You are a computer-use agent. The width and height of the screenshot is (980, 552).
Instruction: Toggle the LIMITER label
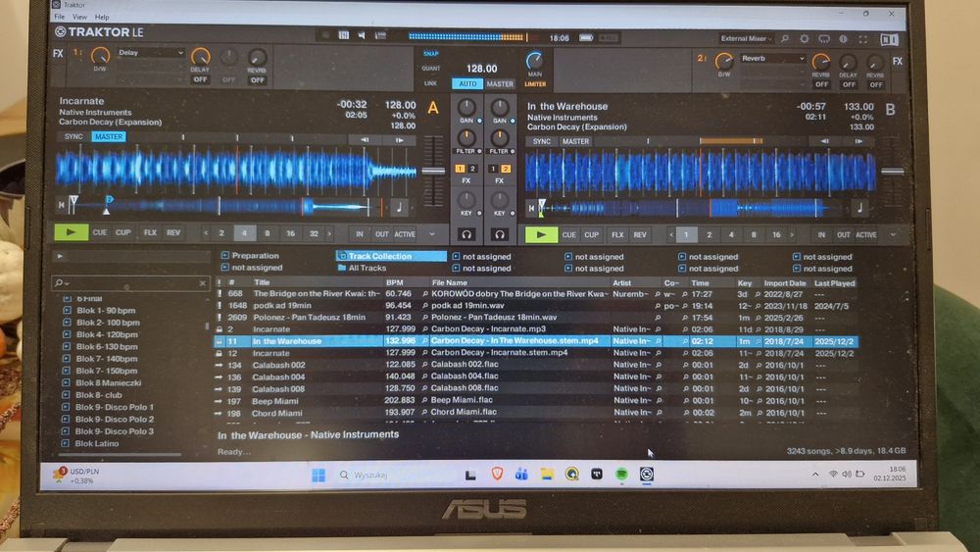point(535,83)
